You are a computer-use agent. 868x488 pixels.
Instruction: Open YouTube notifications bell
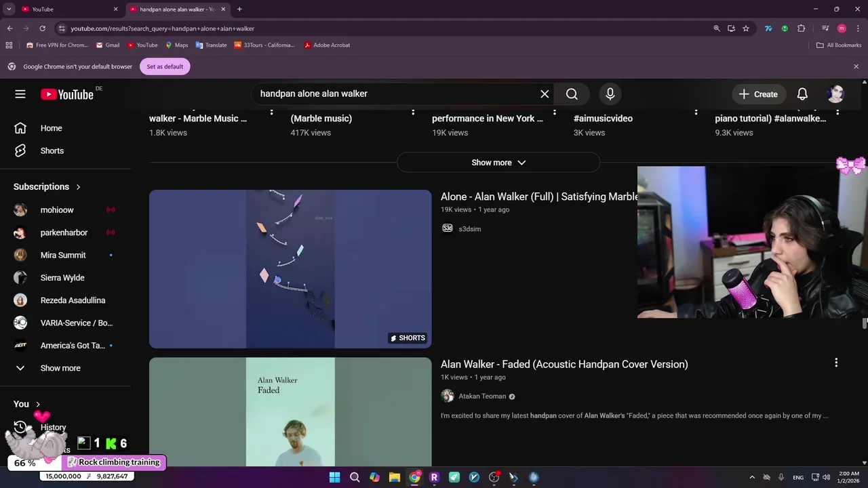(x=802, y=94)
